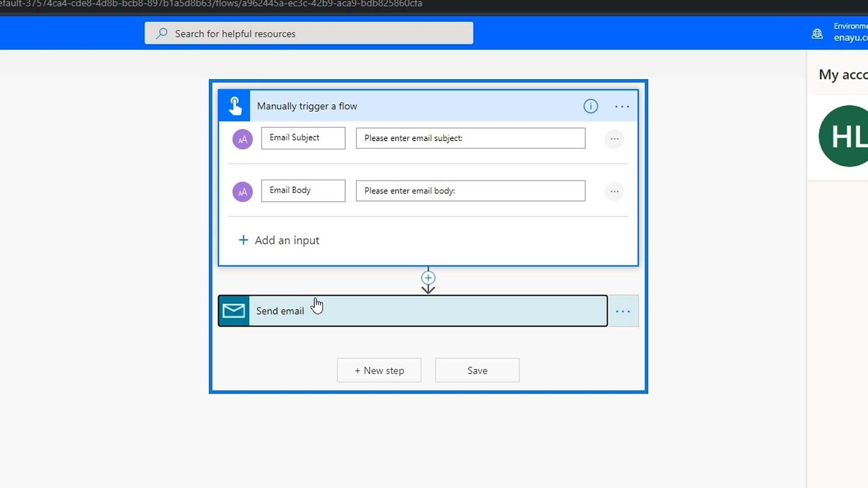Screen dimensions: 868x488
Task: Click the Send email envelope icon
Action: point(234,311)
